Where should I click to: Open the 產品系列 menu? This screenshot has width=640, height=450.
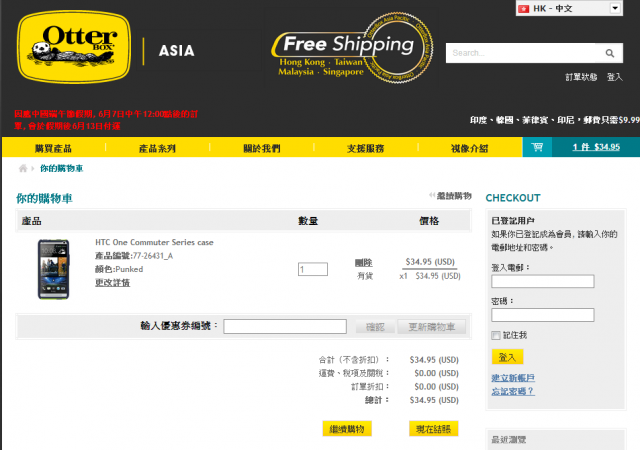158,148
